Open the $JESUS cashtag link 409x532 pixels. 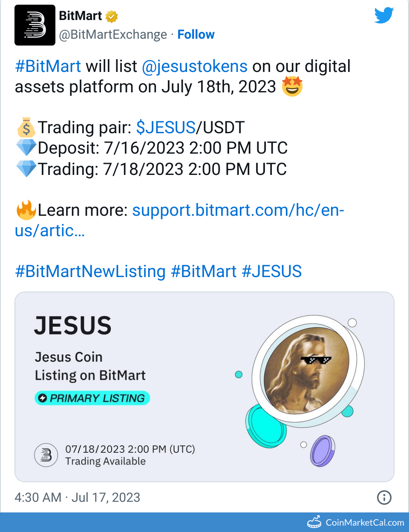coord(166,128)
